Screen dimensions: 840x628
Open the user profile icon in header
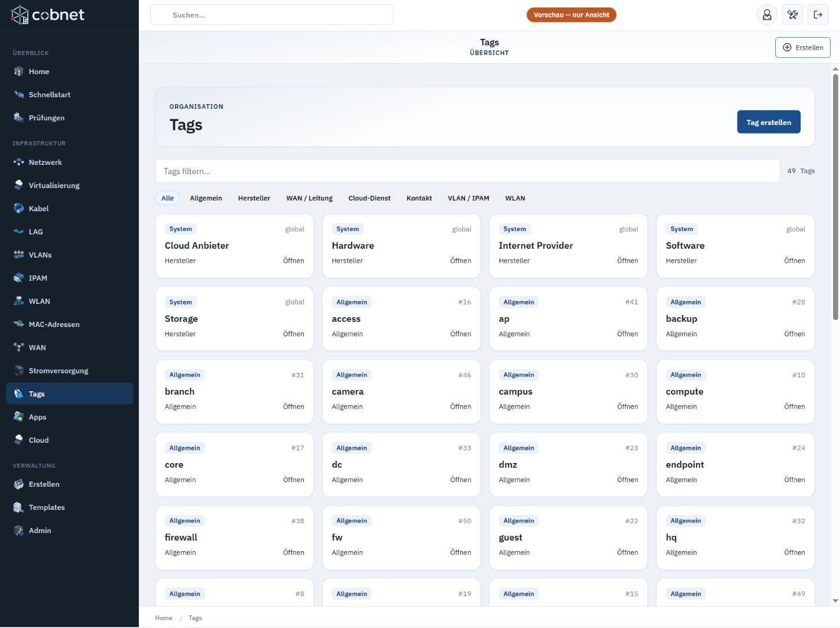click(767, 15)
